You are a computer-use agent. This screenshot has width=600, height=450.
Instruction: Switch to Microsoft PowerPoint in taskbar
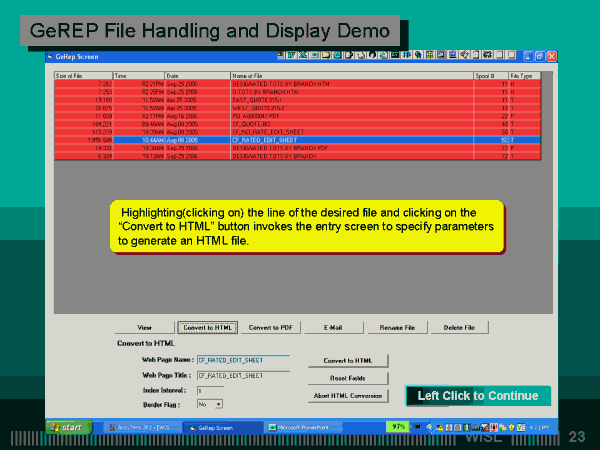point(308,426)
